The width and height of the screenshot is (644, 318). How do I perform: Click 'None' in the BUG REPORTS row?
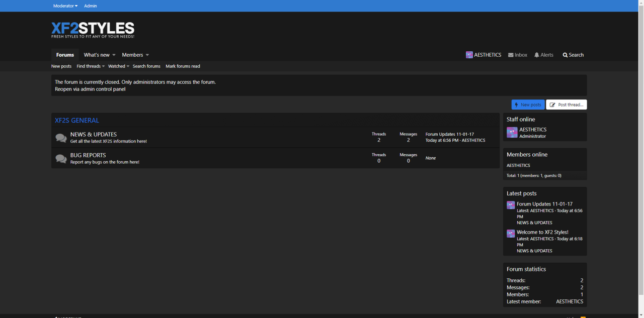(431, 158)
